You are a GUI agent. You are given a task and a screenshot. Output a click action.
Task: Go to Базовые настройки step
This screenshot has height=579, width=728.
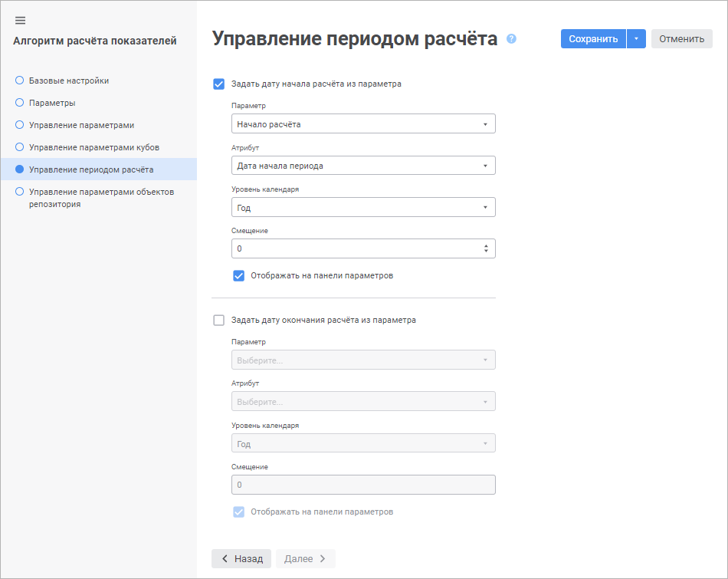[68, 81]
